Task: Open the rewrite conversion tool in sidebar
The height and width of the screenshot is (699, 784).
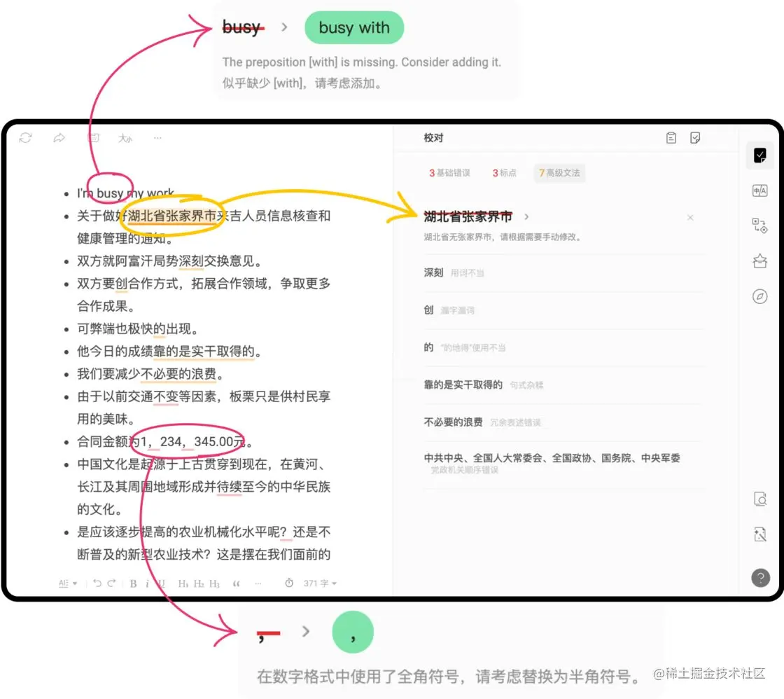Action: (x=760, y=226)
